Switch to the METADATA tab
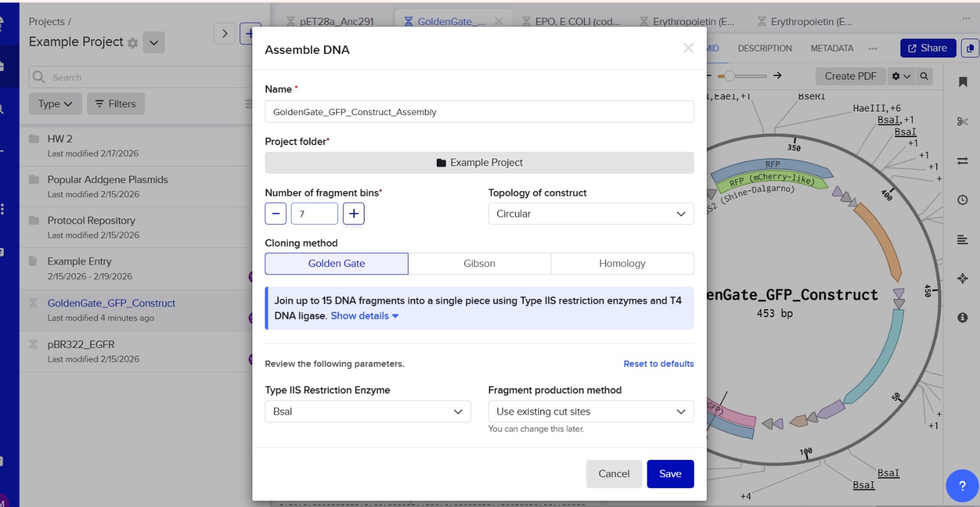The image size is (980, 507). tap(832, 48)
